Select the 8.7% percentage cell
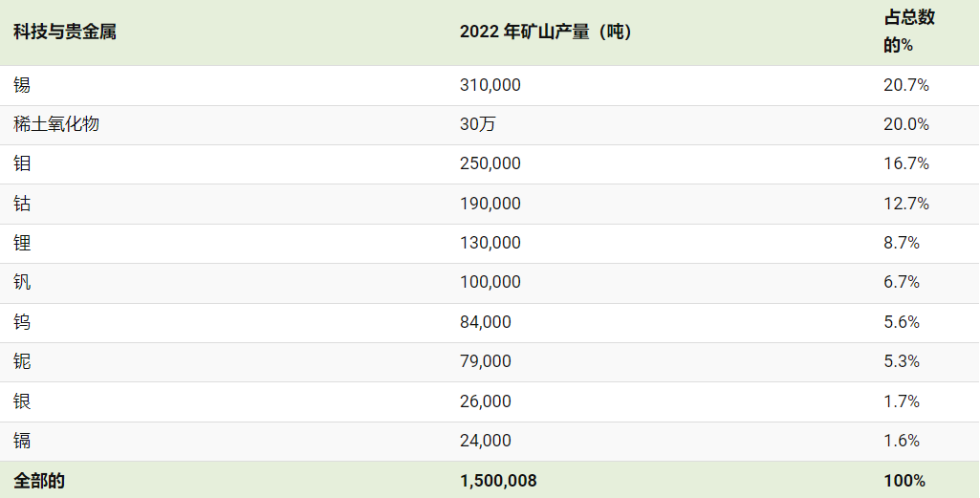Viewport: 980px width, 498px height. [902, 243]
